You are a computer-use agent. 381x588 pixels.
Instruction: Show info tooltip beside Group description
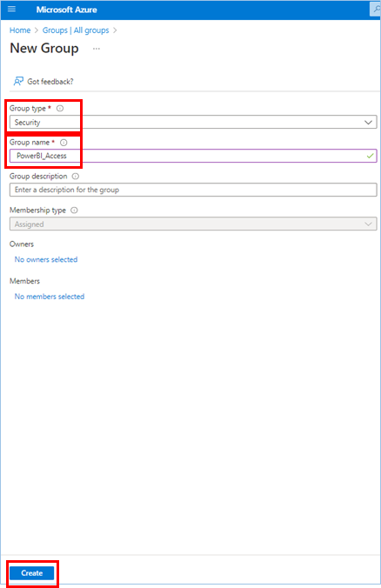[x=76, y=177]
